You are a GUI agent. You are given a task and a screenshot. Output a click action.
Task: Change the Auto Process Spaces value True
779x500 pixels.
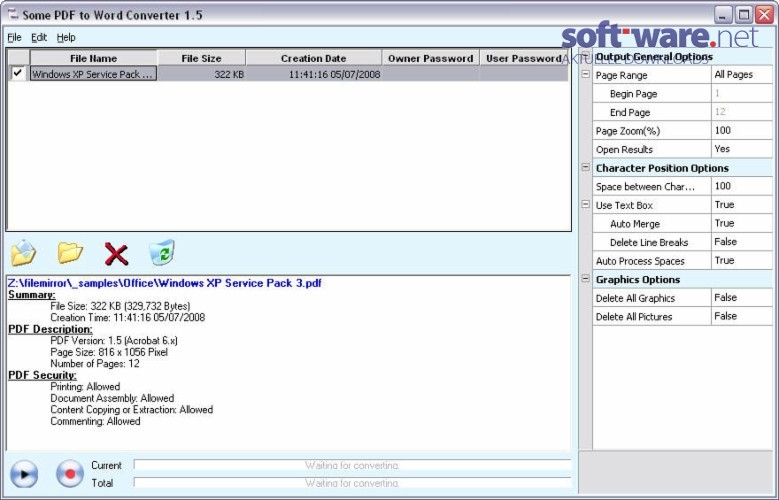coord(742,260)
